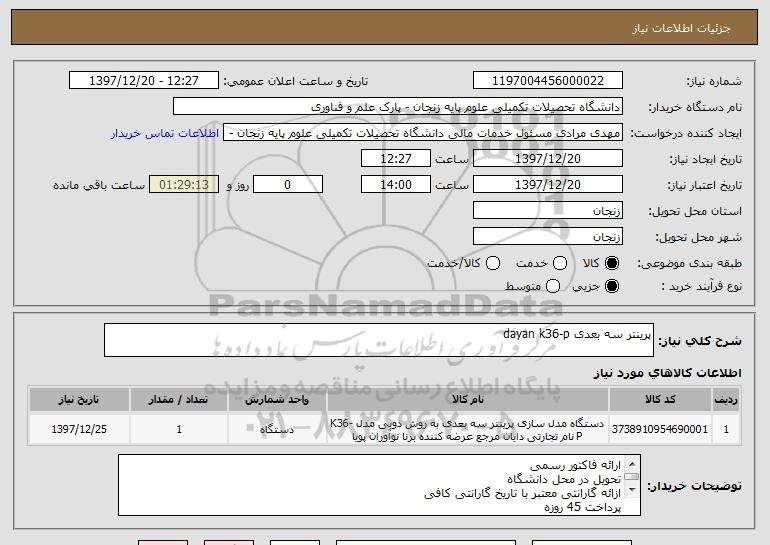Click the quantity cell showing 1
Image resolution: width=770 pixels, height=545 pixels.
coord(179,429)
